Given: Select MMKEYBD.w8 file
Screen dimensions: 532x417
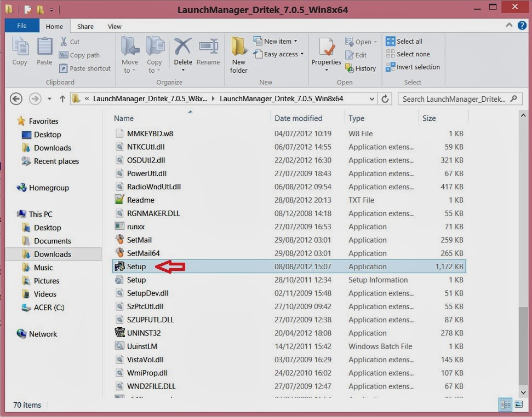Looking at the screenshot, I should click(x=289, y=134).
